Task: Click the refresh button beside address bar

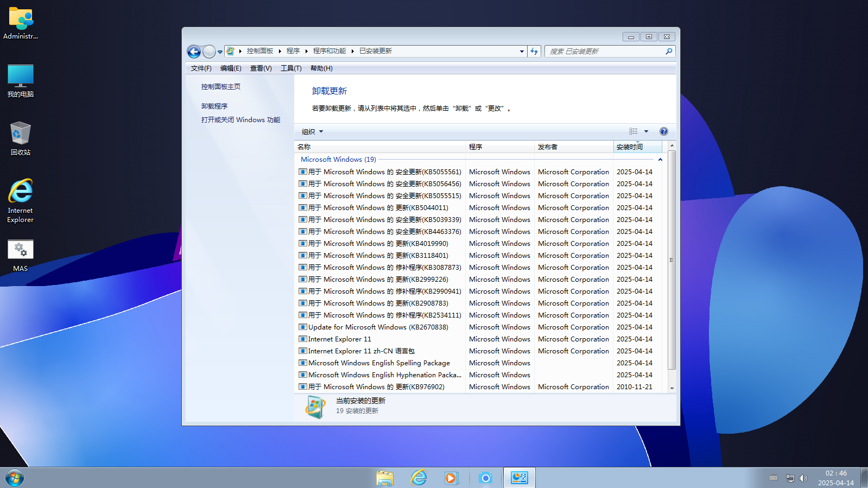Action: coord(534,52)
